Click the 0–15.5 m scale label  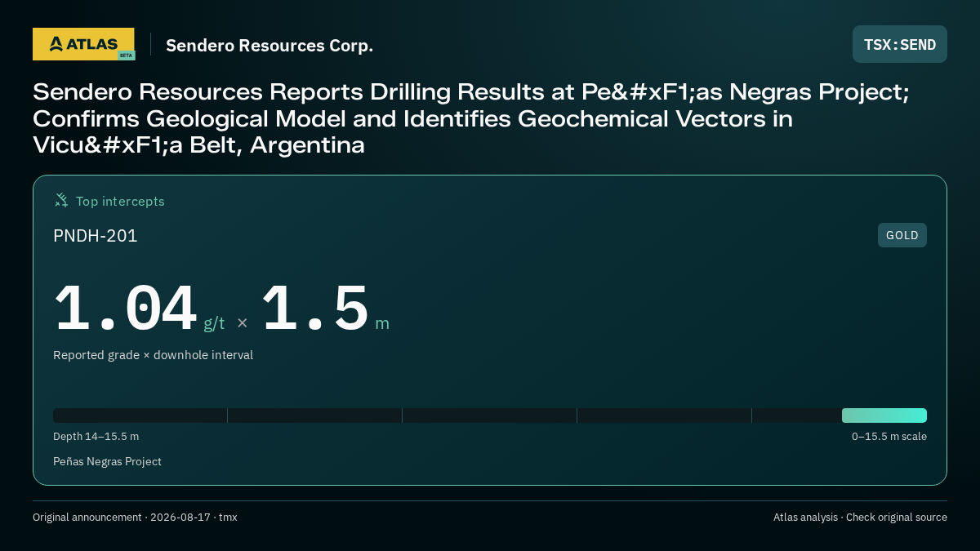(x=889, y=437)
